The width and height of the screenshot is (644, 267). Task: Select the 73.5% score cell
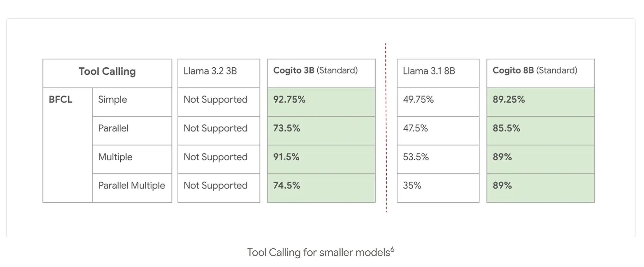(321, 131)
